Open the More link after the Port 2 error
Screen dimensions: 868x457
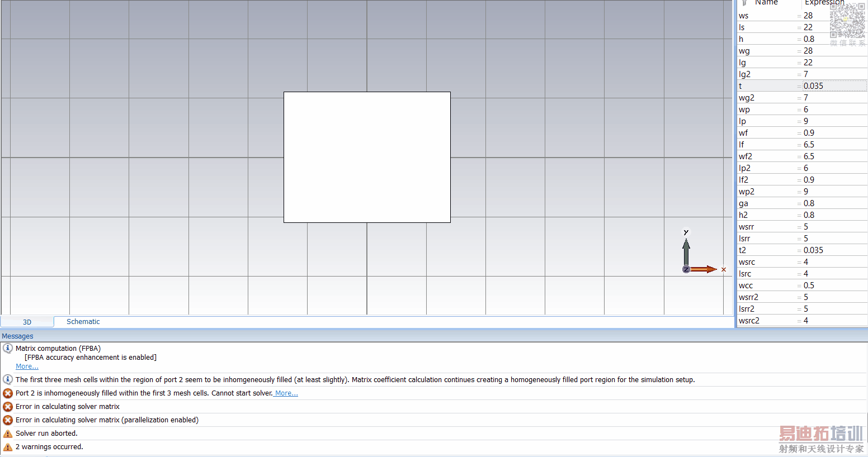[286, 393]
